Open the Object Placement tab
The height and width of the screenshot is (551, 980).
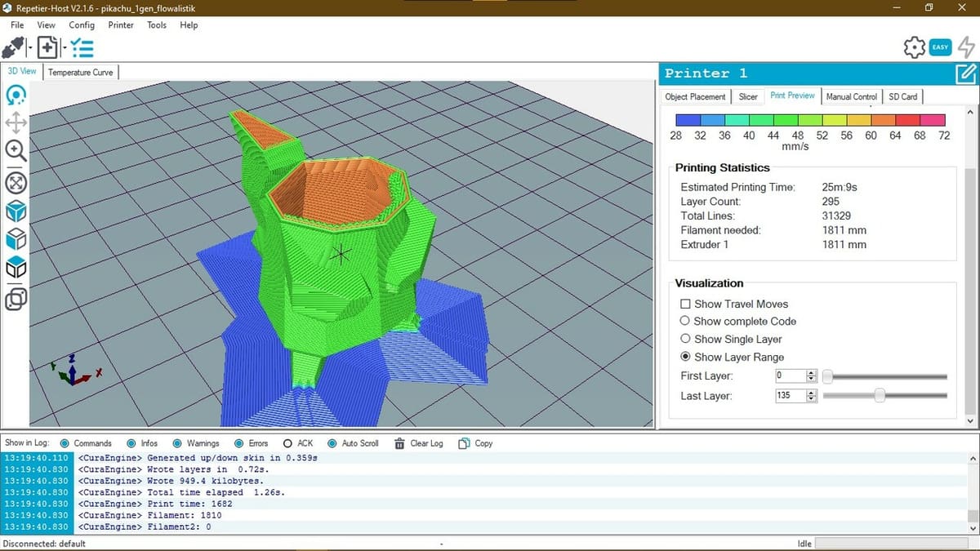click(695, 96)
